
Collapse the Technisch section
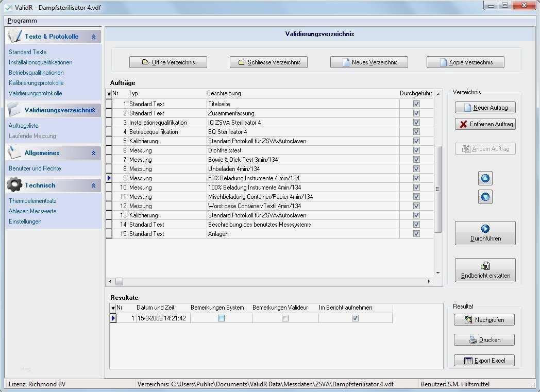click(x=93, y=185)
